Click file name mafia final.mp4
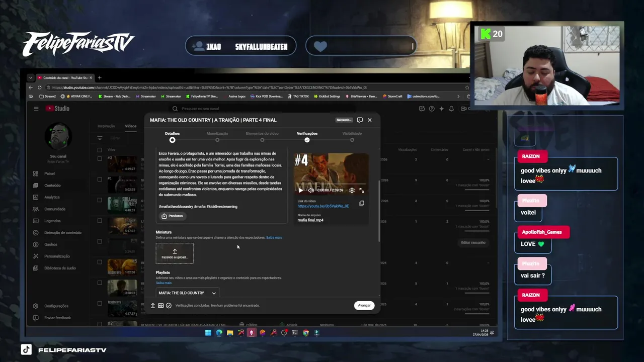The height and width of the screenshot is (362, 644). tap(310, 220)
